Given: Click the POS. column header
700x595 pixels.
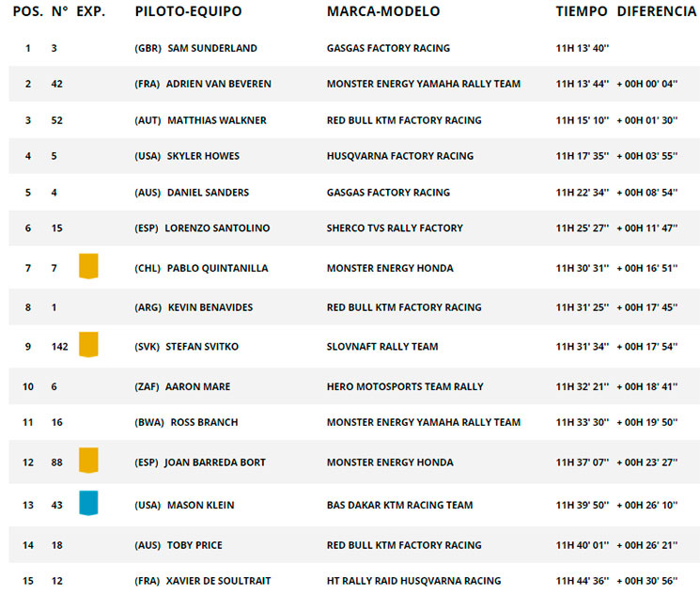Looking at the screenshot, I should pyautogui.click(x=28, y=11).
